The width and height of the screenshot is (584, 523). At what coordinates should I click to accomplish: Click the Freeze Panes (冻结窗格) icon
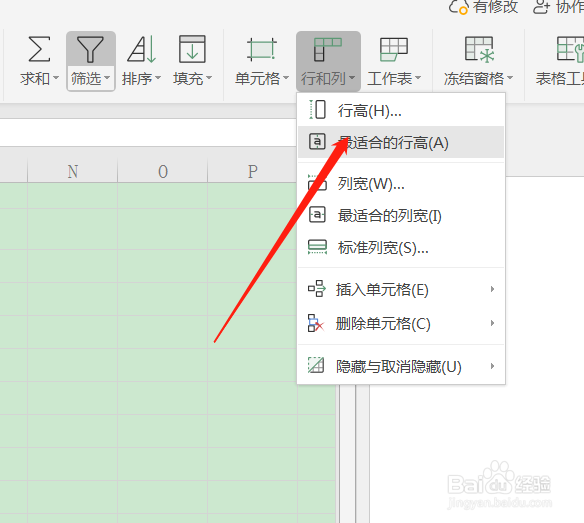(x=479, y=49)
